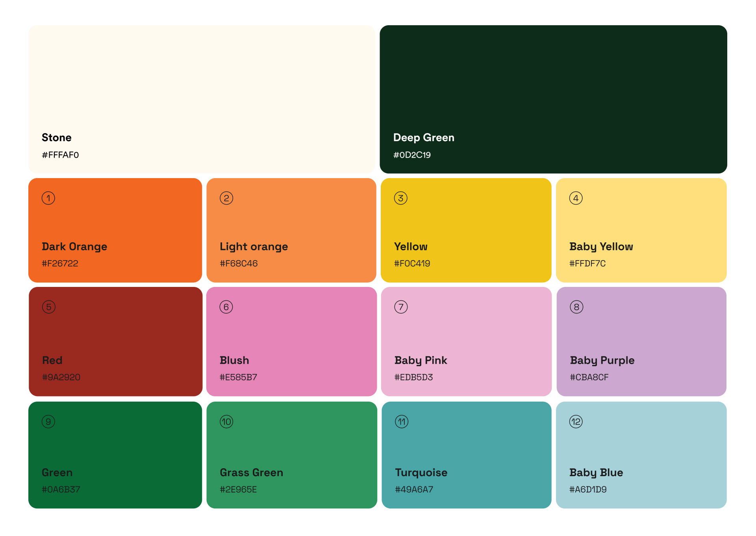The height and width of the screenshot is (536, 756).
Task: Click the 'Baby Pink' name label
Action: point(421,361)
